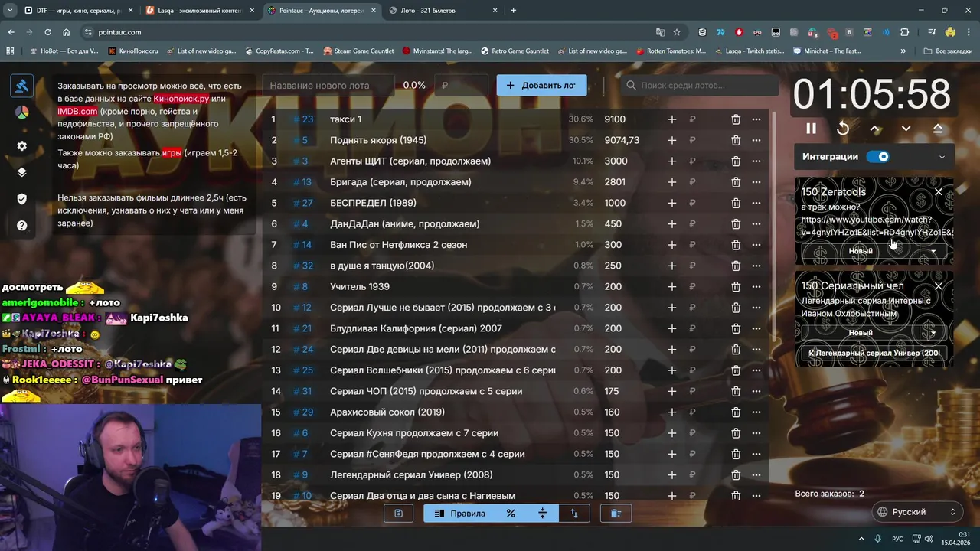Open the auction gavel page in sidebar
Screen dimensions: 980x551
pos(21,86)
